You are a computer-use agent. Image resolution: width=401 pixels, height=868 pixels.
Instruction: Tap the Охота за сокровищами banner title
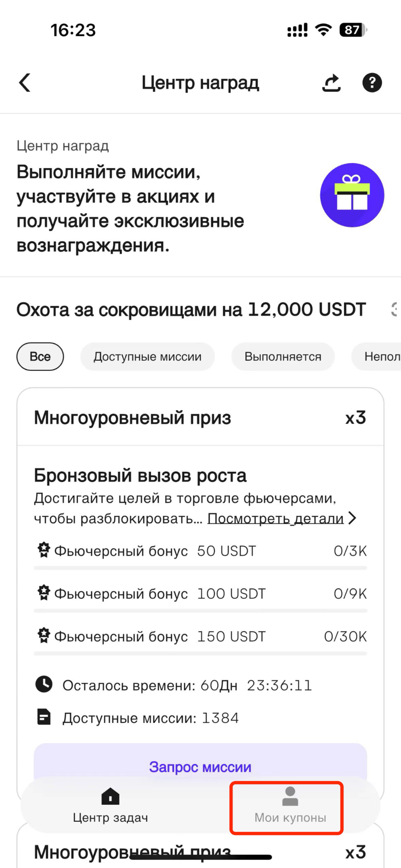pyautogui.click(x=191, y=310)
